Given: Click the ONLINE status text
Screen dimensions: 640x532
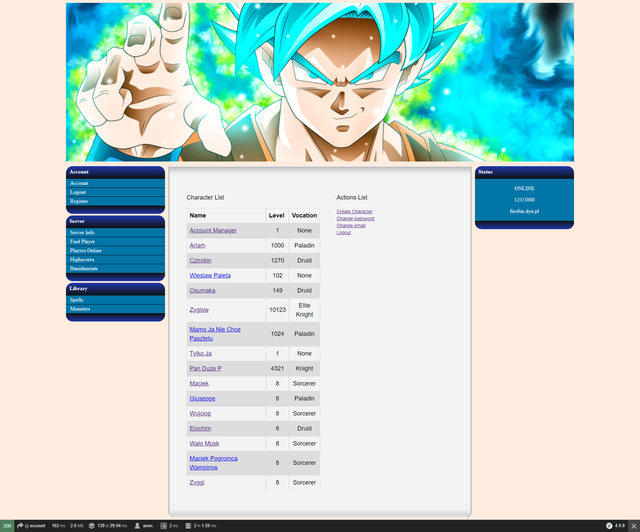Looking at the screenshot, I should [524, 188].
